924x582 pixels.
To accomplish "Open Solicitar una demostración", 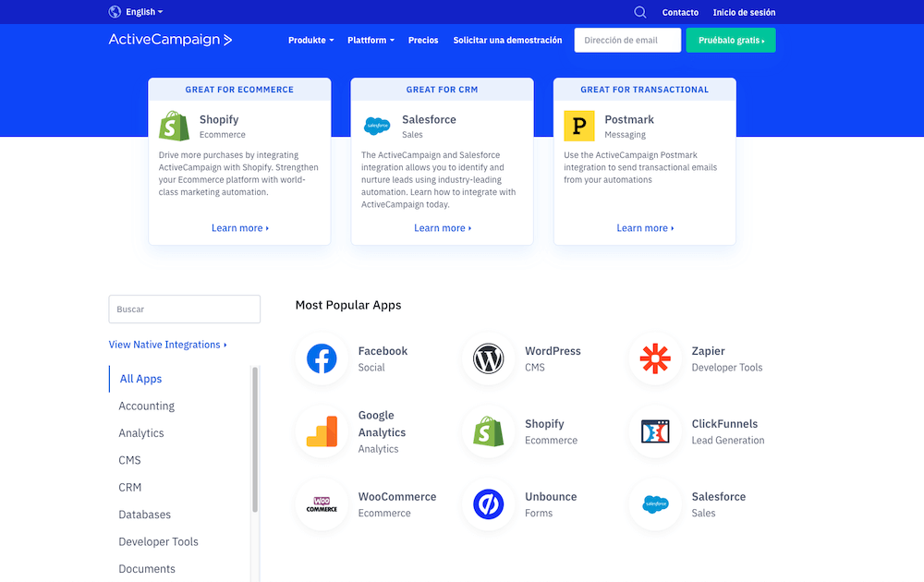I will [x=507, y=40].
